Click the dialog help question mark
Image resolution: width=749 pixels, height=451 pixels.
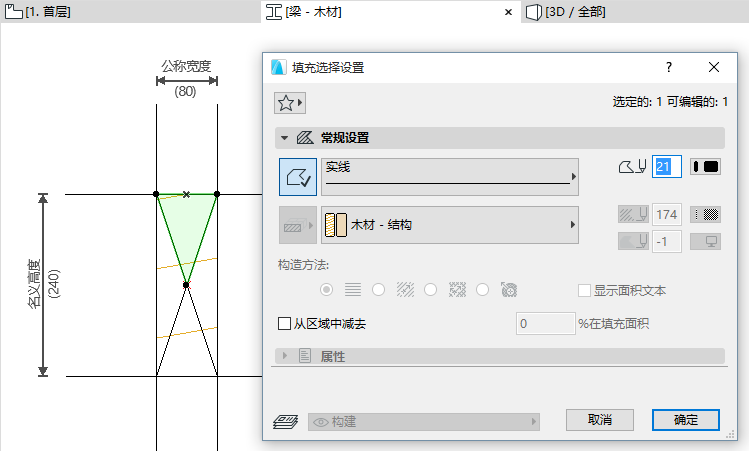[669, 67]
